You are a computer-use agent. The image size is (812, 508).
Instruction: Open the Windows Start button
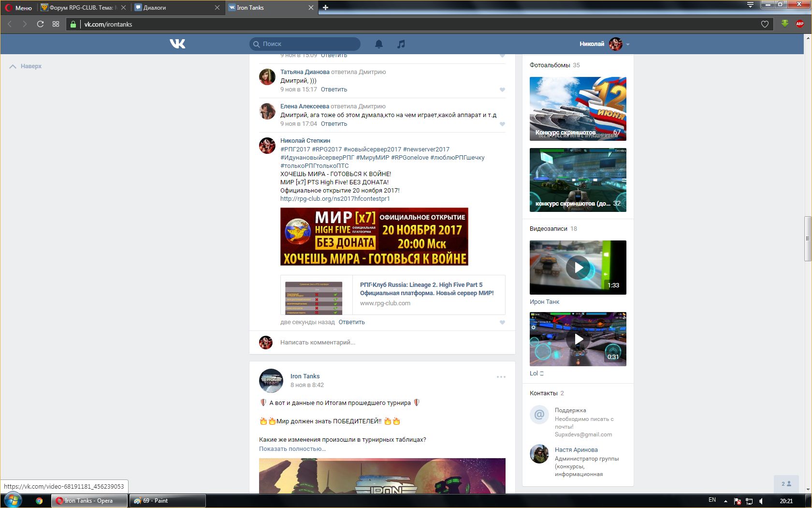(x=13, y=501)
